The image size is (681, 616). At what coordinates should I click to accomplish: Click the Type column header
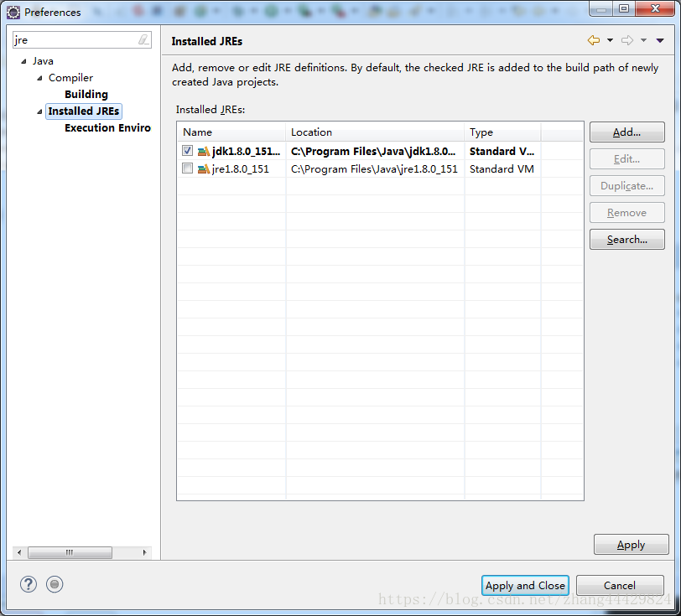(503, 132)
